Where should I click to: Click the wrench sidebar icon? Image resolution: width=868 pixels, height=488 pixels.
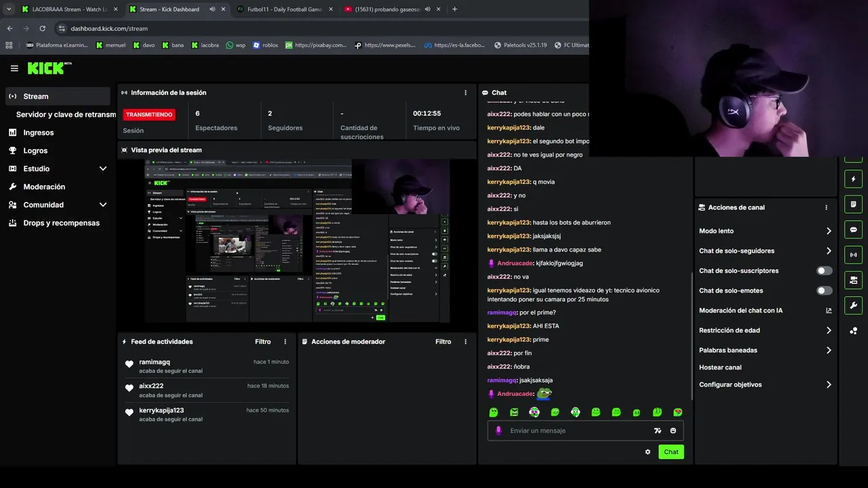click(x=853, y=304)
